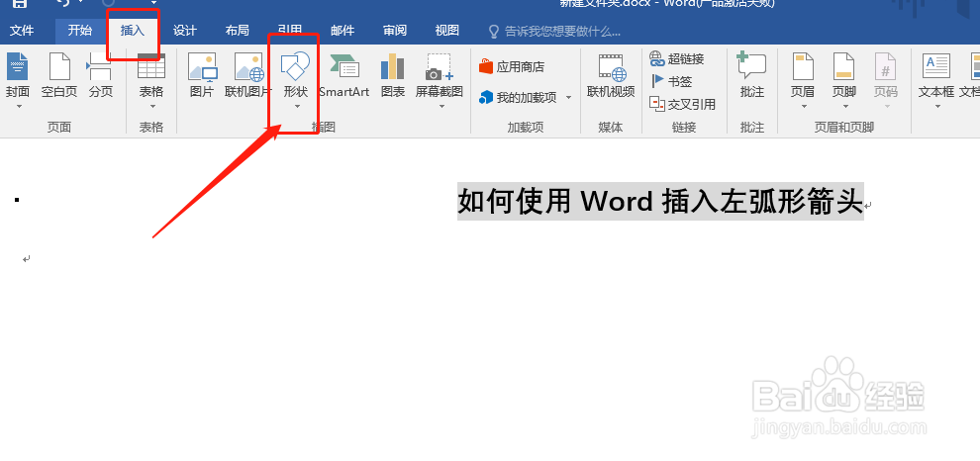The image size is (980, 461).
Task: Open My Add-ins (我的加载项)
Action: [518, 98]
